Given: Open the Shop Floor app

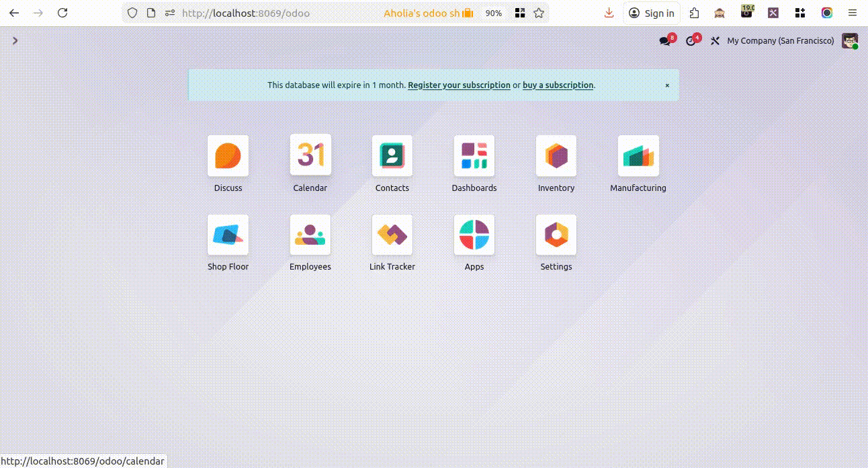Looking at the screenshot, I should 228,235.
